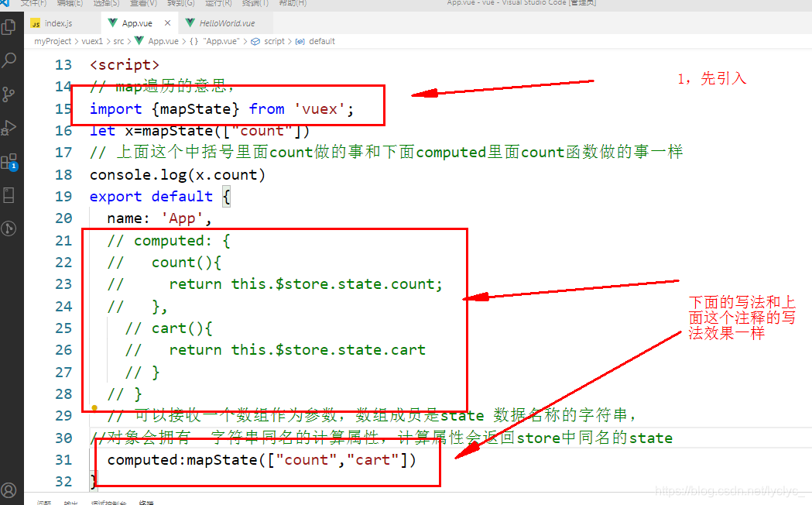Open the Run and Debug view
812x505 pixels.
click(x=9, y=128)
